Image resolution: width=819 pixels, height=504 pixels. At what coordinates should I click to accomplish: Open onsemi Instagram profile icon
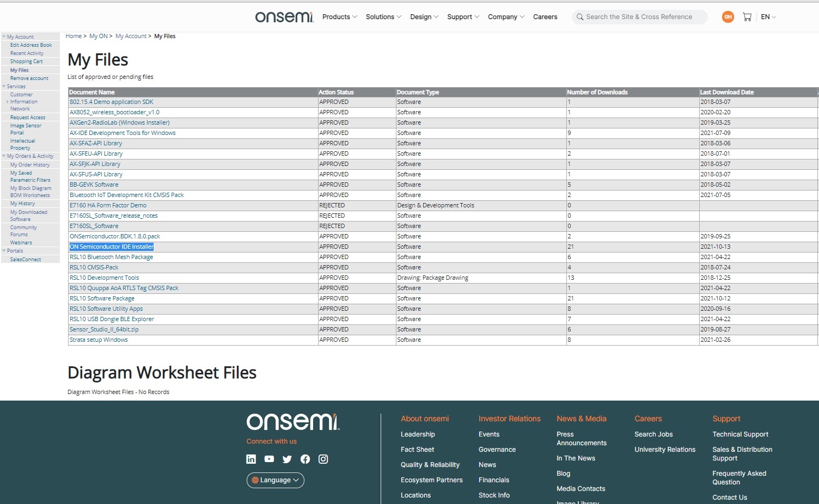[x=323, y=459]
